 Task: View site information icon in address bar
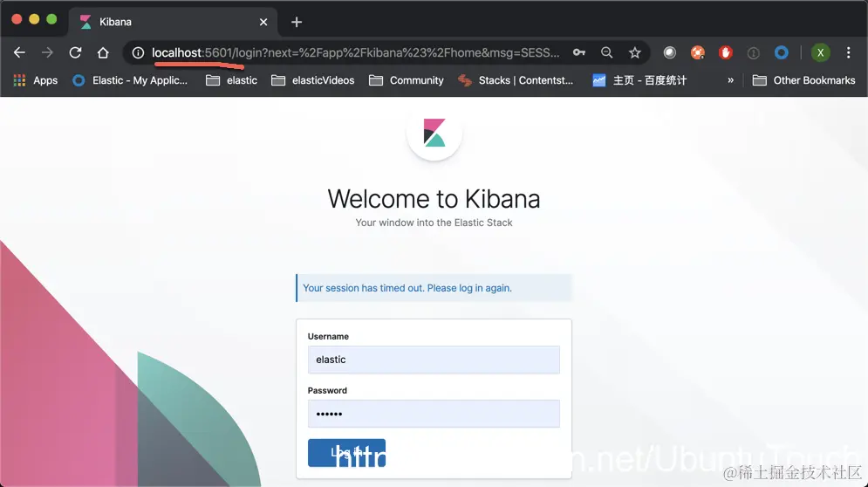138,52
